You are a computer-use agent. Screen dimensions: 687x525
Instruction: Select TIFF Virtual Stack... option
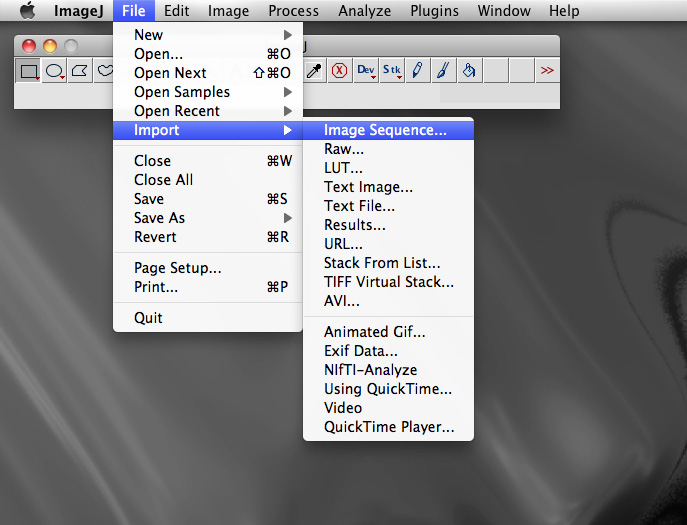(388, 282)
